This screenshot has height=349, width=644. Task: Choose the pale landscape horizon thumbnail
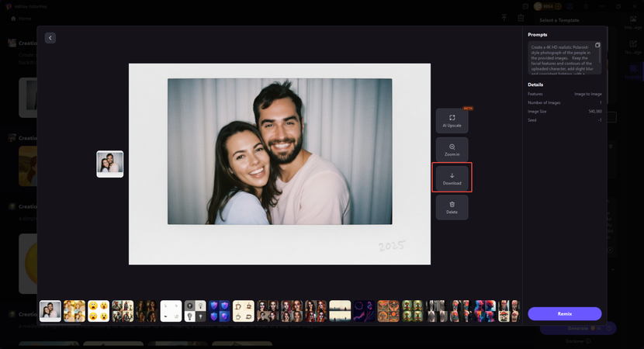(x=340, y=311)
